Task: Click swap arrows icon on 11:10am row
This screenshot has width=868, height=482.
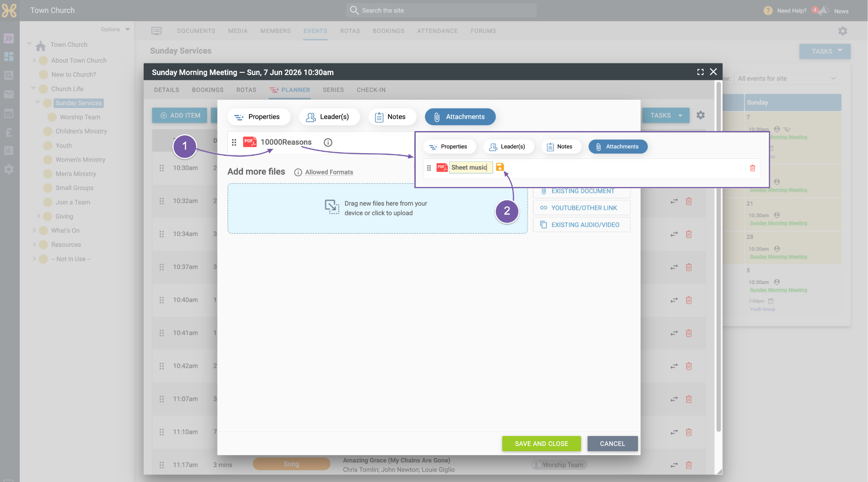Action: pos(674,432)
